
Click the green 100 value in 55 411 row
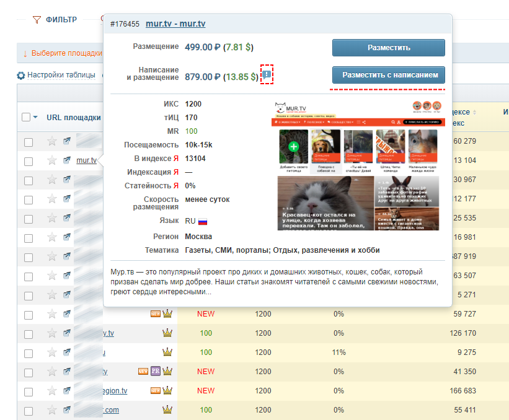(x=206, y=410)
